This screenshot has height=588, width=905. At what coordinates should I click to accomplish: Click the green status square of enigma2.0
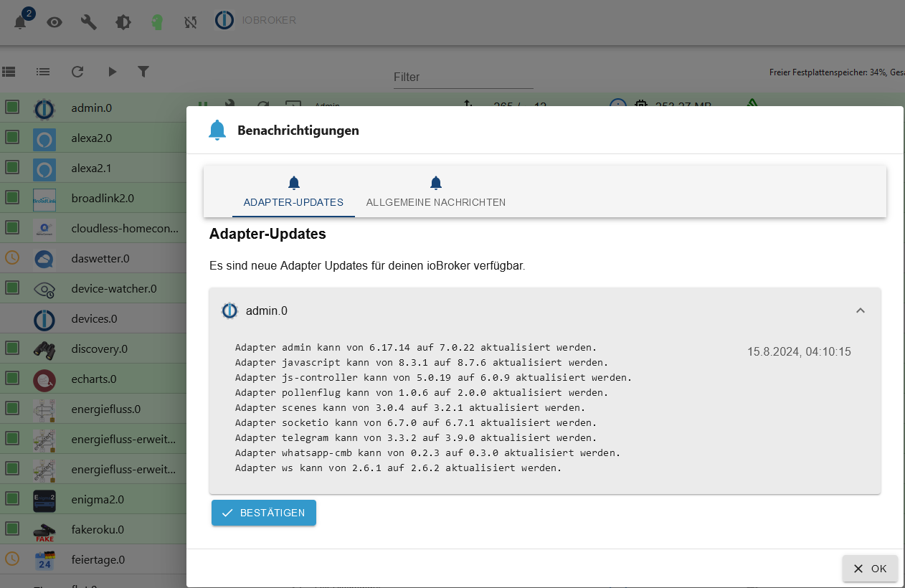click(x=12, y=498)
